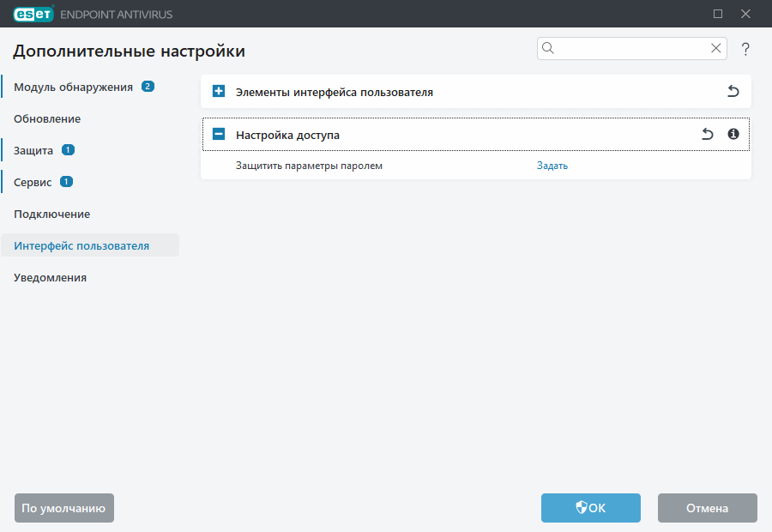Image resolution: width=772 pixels, height=532 pixels.
Task: Click the 'Настройка доступа' section header
Action: point(287,135)
